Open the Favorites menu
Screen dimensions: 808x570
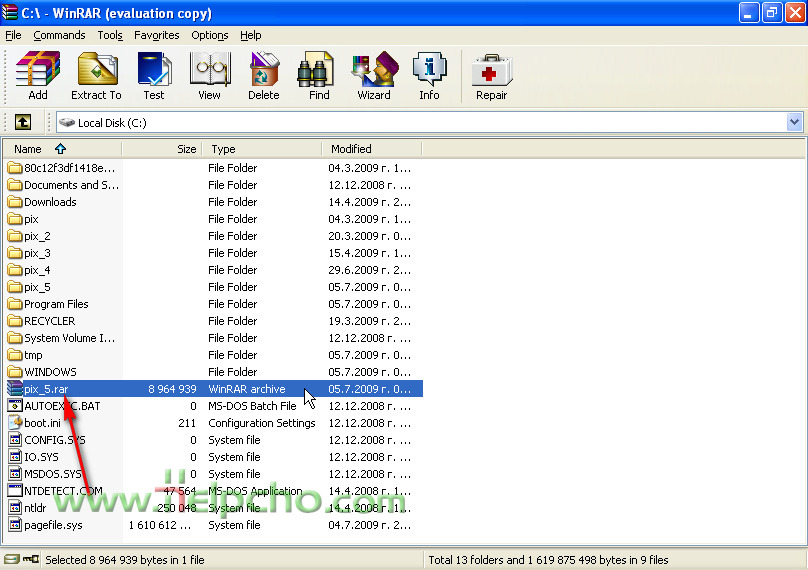coord(157,35)
